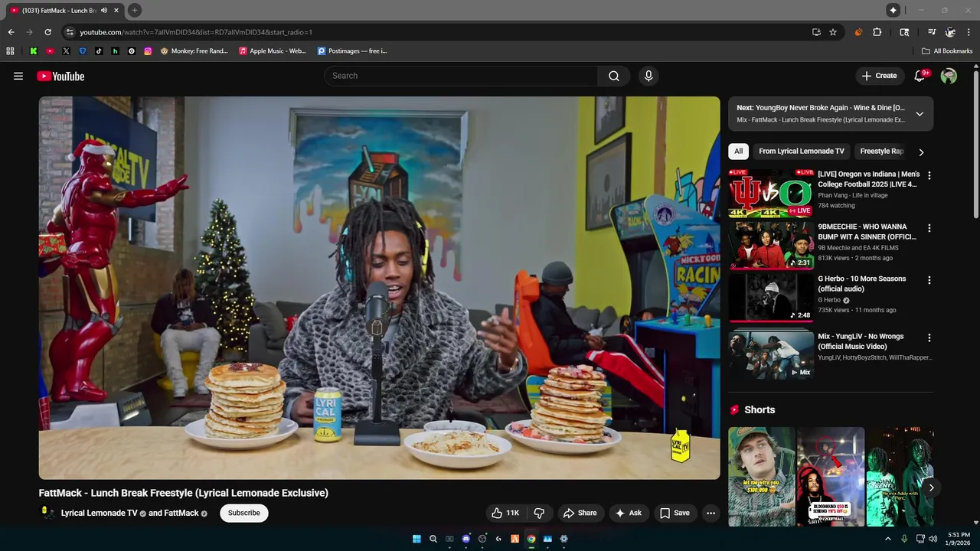Image resolution: width=980 pixels, height=551 pixels.
Task: Reload the page
Action: pyautogui.click(x=47, y=32)
